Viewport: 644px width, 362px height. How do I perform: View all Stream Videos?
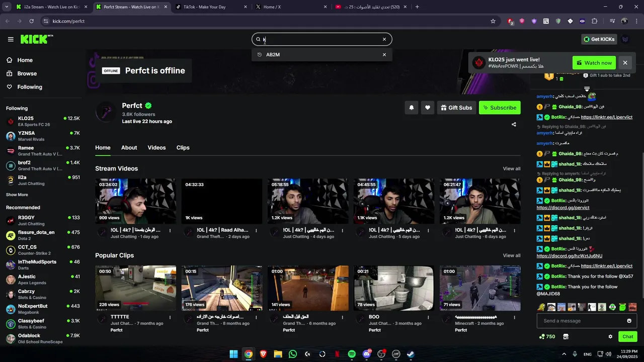pyautogui.click(x=512, y=169)
